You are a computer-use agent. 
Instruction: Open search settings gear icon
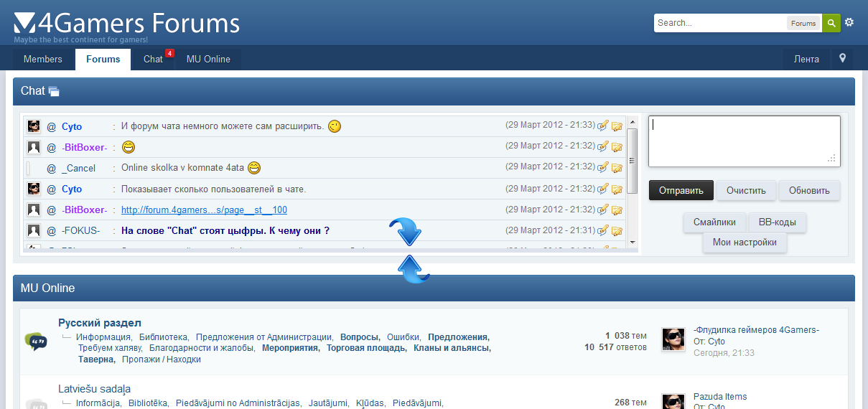(849, 23)
